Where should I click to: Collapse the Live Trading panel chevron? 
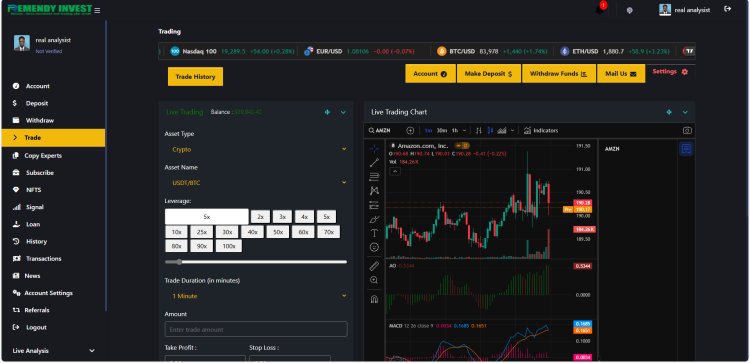tap(343, 112)
